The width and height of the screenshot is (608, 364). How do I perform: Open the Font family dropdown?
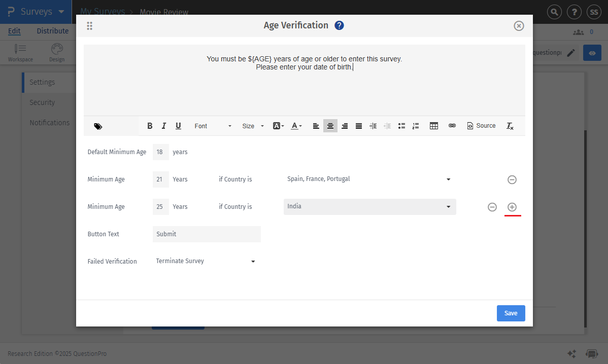click(x=212, y=126)
